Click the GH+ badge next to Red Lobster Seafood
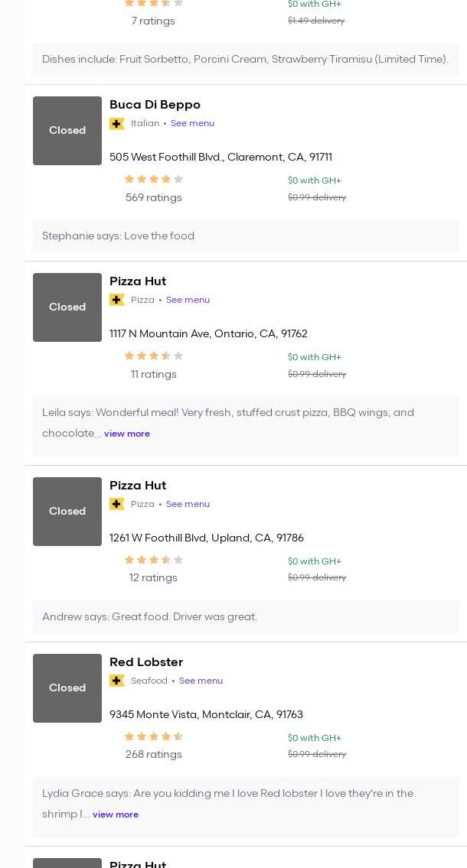 pos(117,681)
